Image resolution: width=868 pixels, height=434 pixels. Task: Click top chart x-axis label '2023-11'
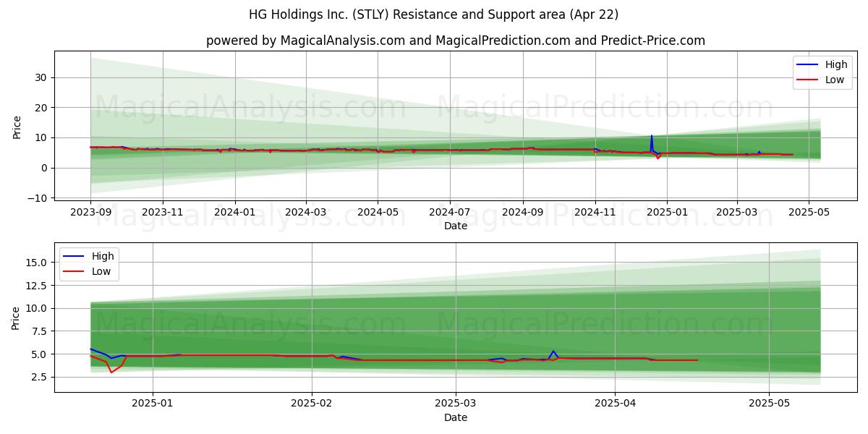click(162, 213)
